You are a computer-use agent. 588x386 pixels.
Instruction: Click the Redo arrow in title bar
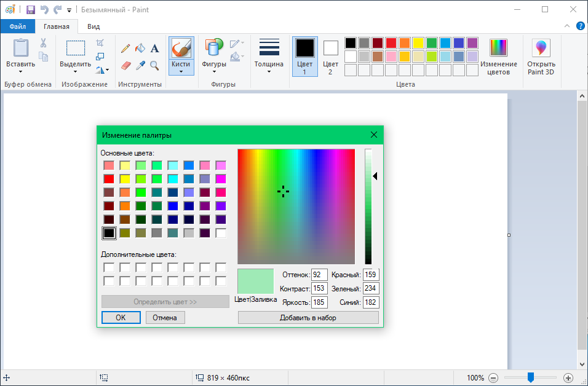point(57,10)
